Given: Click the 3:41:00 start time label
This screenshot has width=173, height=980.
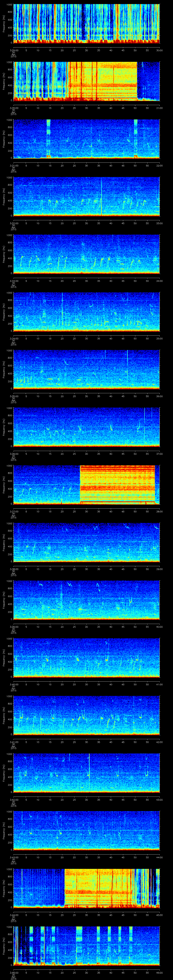Looking at the screenshot, I should (14, 742).
